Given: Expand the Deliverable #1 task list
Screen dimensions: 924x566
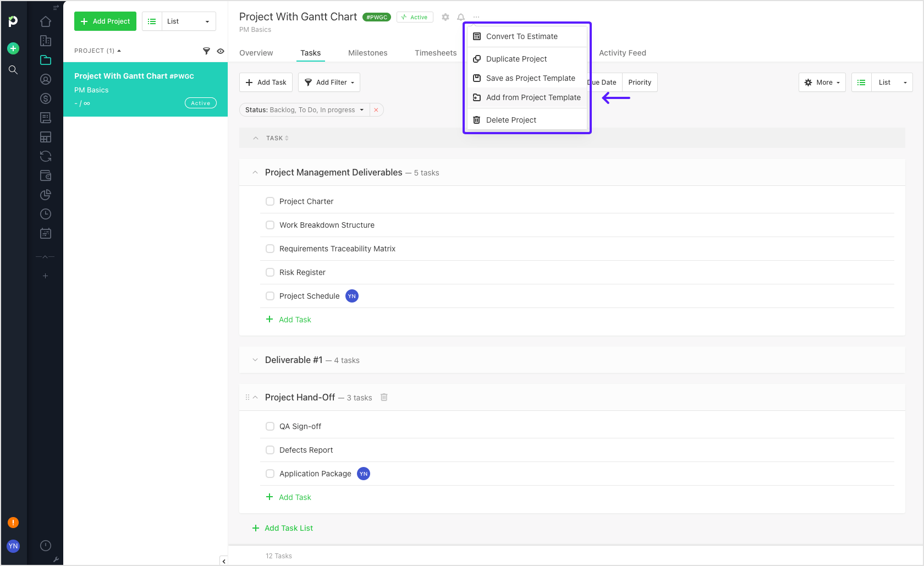Looking at the screenshot, I should pos(255,359).
